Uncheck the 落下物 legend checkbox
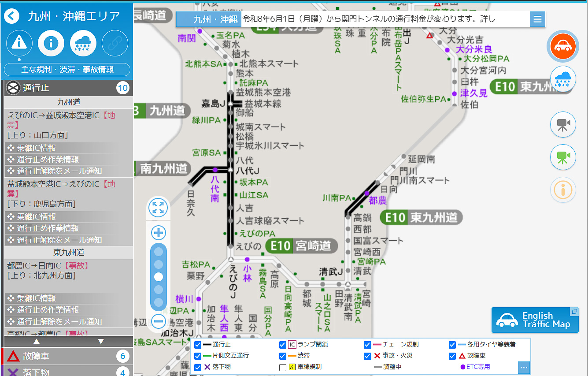The height and width of the screenshot is (376, 588). tap(198, 367)
